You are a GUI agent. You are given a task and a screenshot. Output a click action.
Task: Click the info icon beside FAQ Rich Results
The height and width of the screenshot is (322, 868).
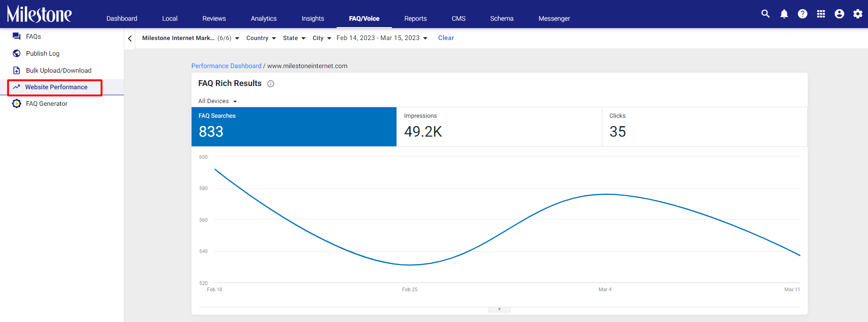271,84
